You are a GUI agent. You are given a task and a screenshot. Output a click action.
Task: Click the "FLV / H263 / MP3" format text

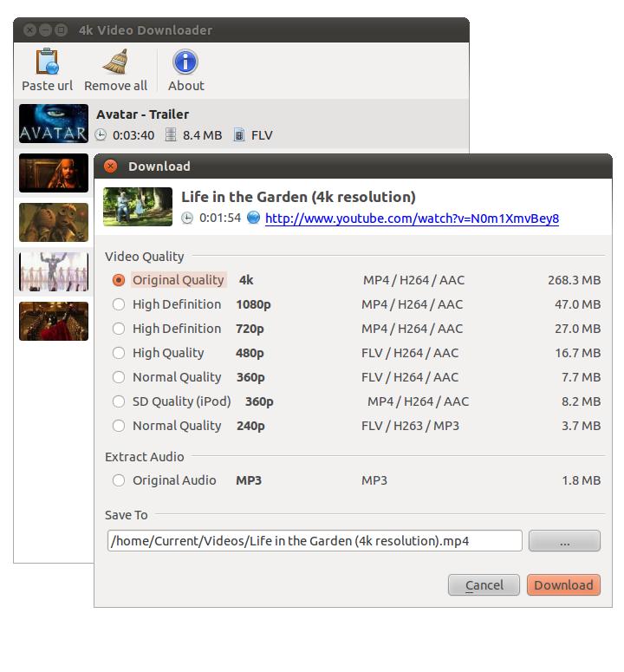coord(410,426)
